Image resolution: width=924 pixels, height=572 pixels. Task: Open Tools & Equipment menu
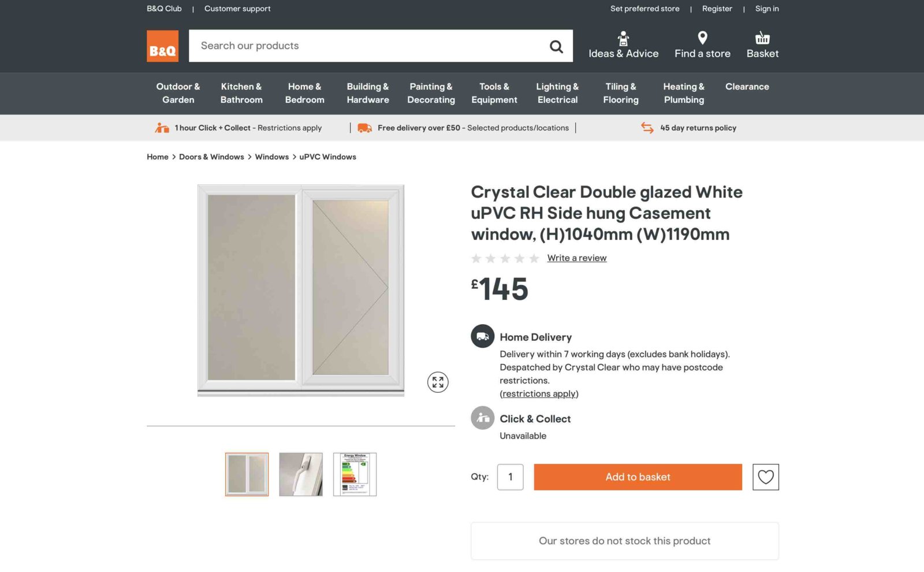[494, 93]
